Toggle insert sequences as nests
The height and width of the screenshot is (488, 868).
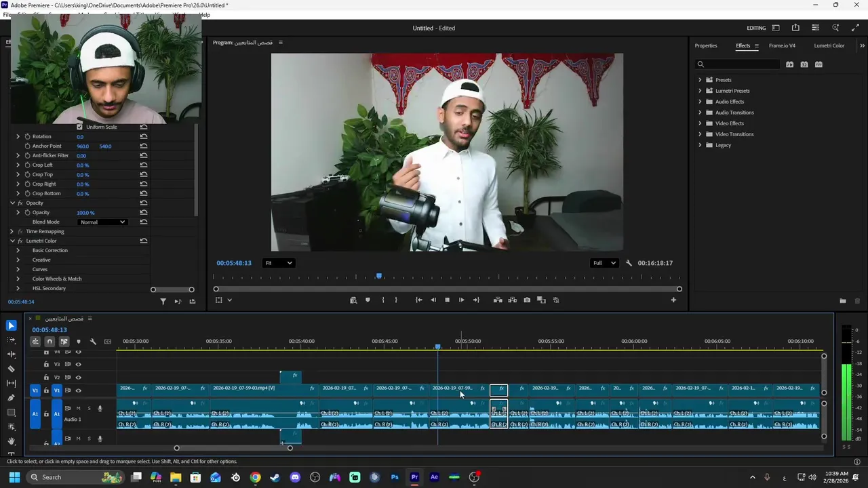pyautogui.click(x=35, y=342)
